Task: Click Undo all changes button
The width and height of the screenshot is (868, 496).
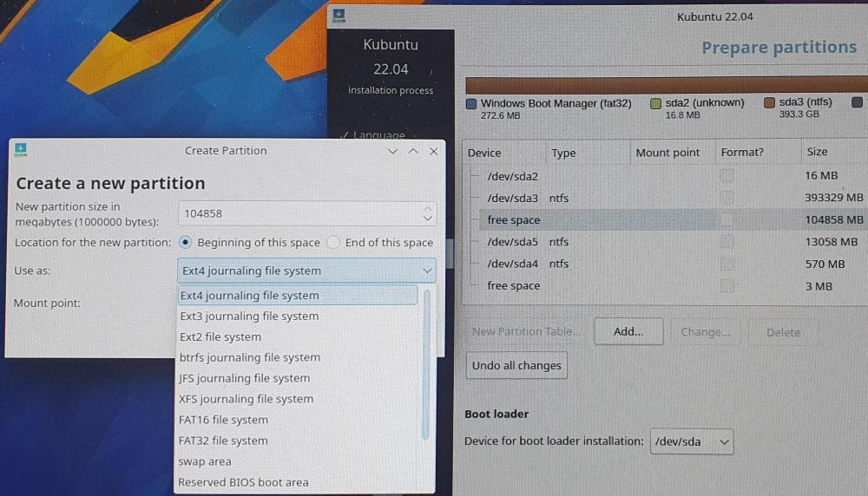Action: [x=516, y=366]
